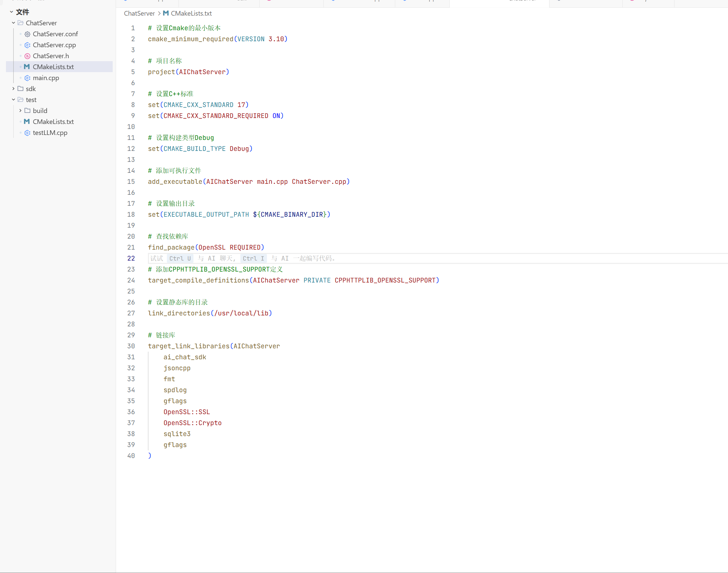Click line number 30 in the gutter
This screenshot has width=728, height=573.
coord(131,346)
